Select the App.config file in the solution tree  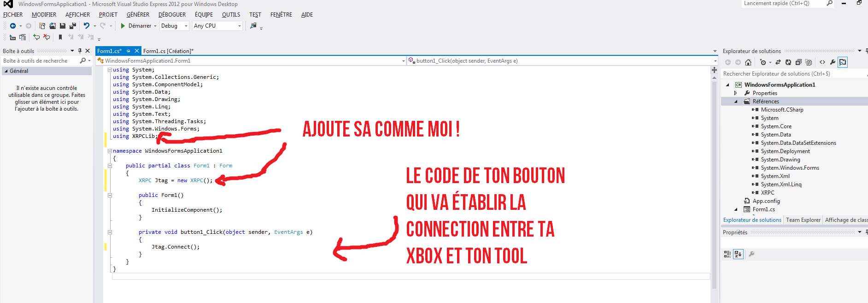(766, 201)
